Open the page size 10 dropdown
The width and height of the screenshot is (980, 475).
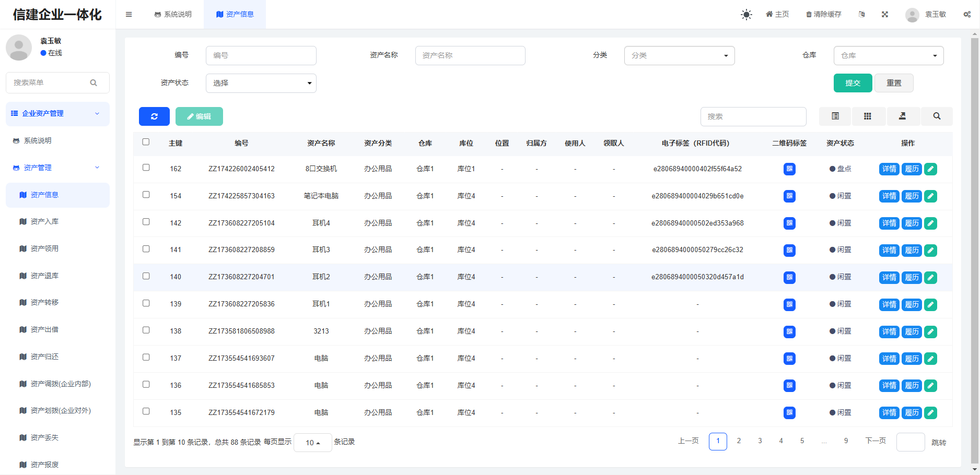(x=313, y=443)
